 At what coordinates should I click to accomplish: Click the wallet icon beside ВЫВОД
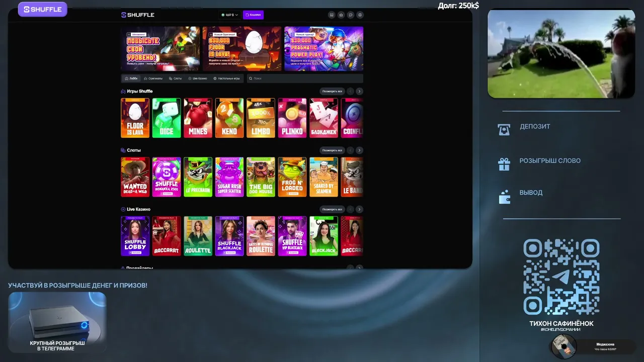tap(504, 197)
